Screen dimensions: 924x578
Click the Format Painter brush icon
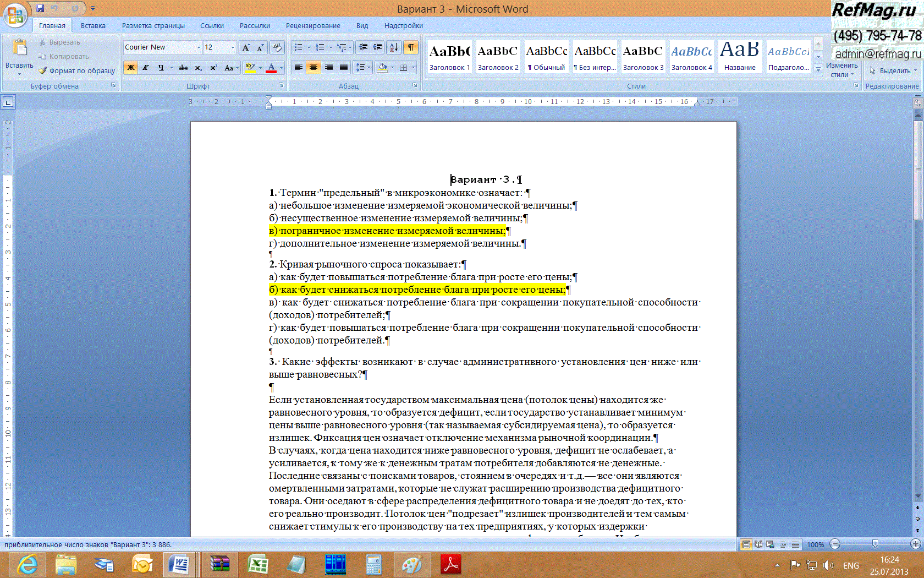[x=43, y=70]
